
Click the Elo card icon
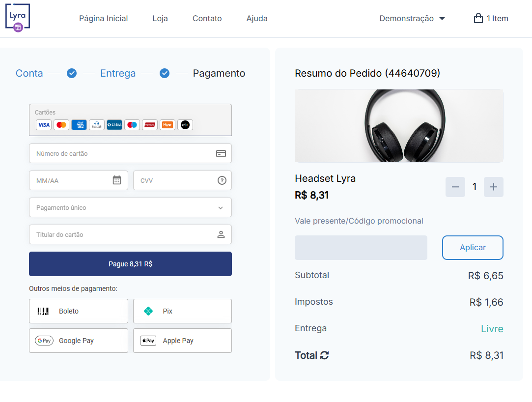(185, 125)
